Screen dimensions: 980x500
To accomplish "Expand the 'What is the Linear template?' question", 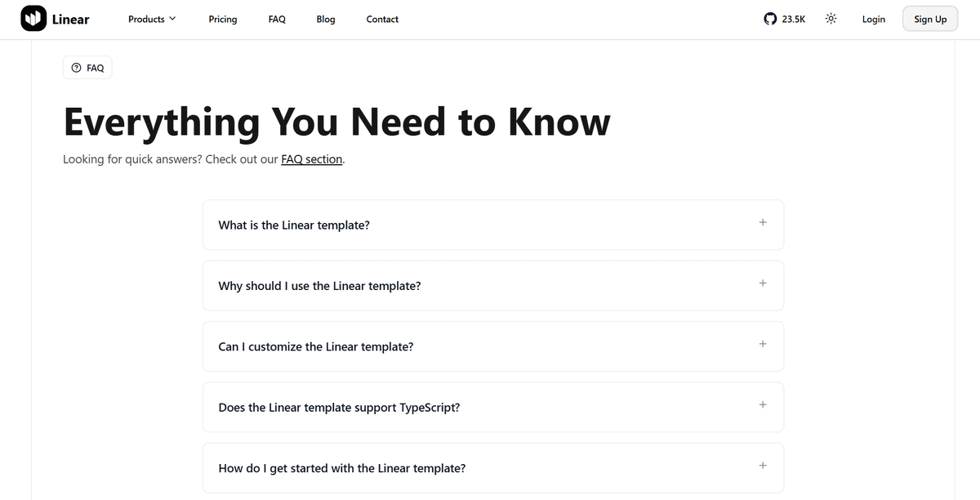I will (294, 225).
